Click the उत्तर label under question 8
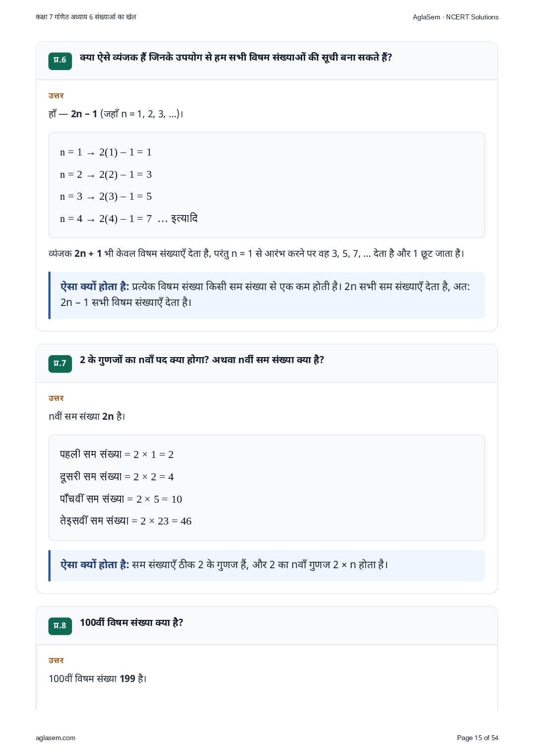 56,661
